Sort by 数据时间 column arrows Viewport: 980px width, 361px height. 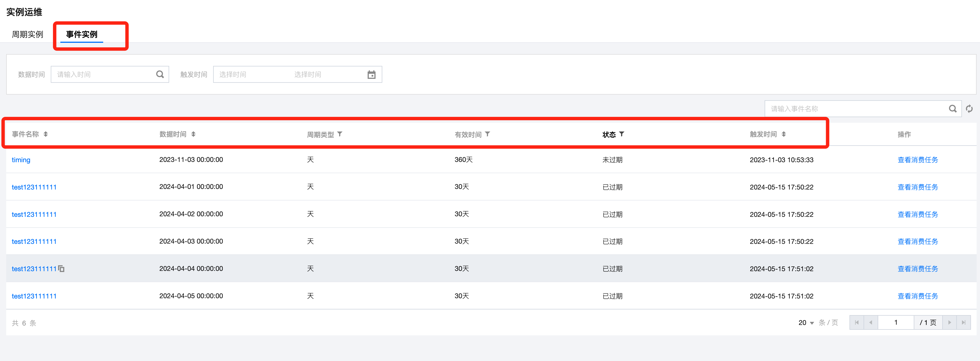tap(193, 134)
